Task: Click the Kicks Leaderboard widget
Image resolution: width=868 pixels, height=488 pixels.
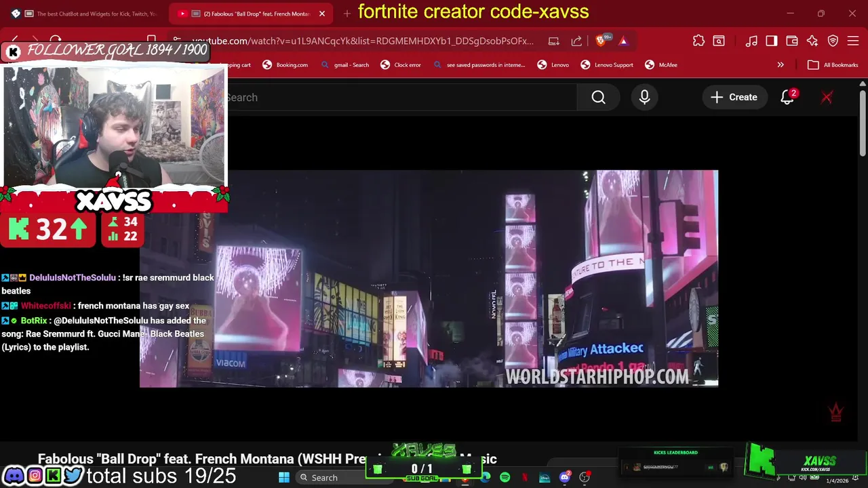Action: click(676, 462)
